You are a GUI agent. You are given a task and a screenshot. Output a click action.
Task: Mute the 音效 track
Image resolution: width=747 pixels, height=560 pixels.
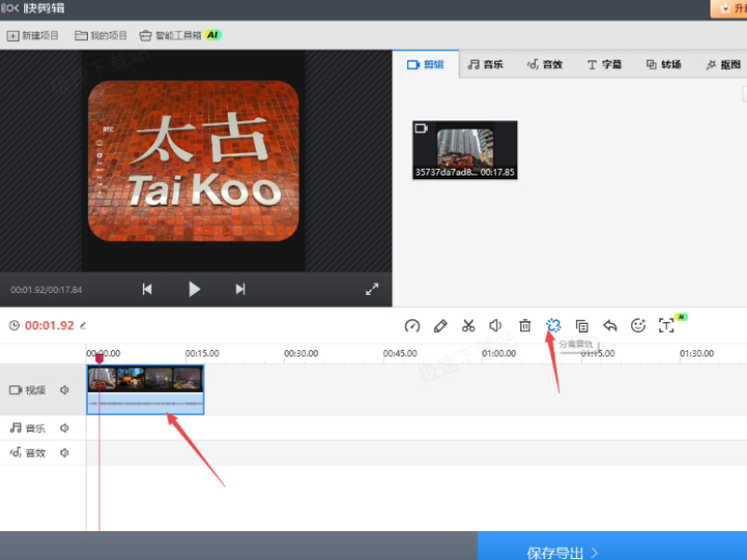coord(64,453)
